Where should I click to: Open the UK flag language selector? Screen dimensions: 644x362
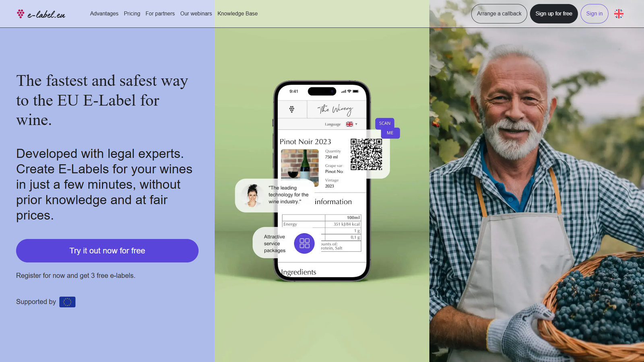click(619, 14)
